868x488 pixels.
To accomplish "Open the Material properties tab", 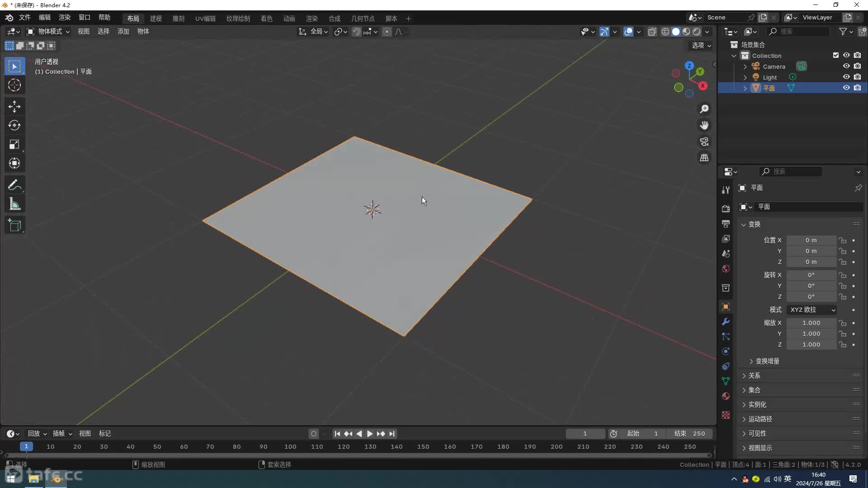I will 726,396.
